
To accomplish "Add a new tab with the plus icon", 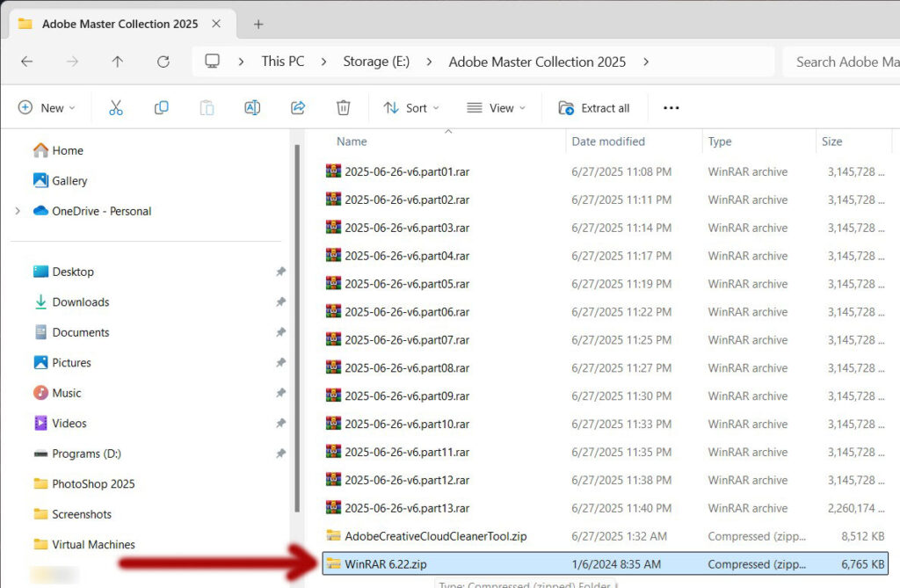I will click(x=258, y=24).
